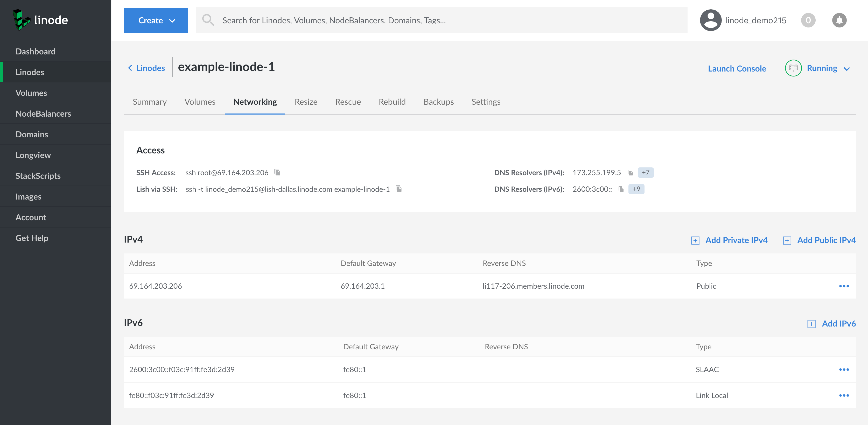
Task: Copy DNS resolver 173.255.199.5
Action: pos(630,172)
